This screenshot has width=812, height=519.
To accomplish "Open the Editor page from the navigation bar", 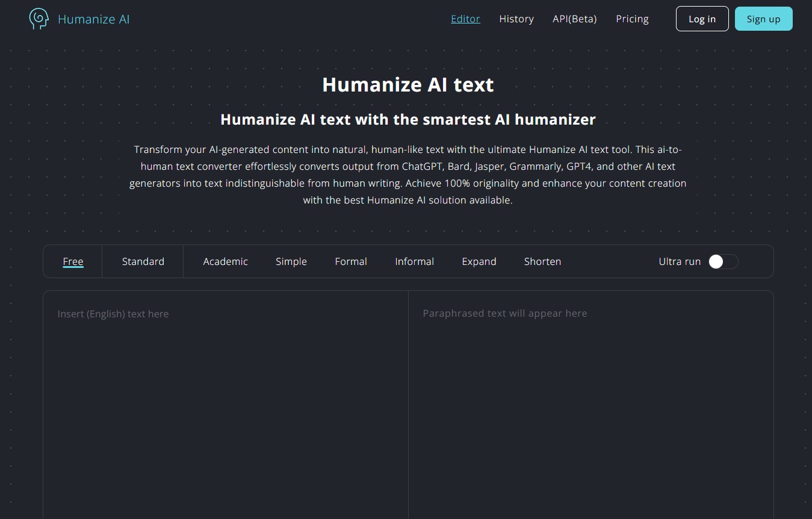I will tap(465, 19).
